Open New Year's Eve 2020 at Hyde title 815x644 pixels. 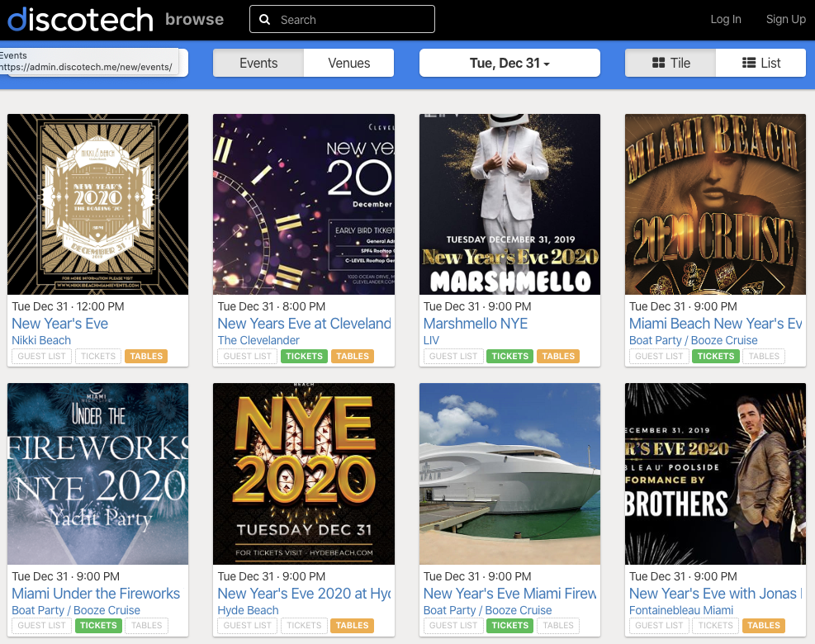(304, 593)
